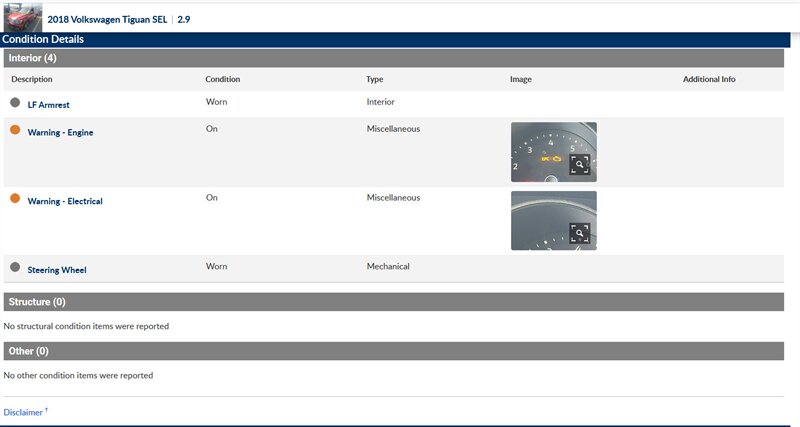The width and height of the screenshot is (800, 427).
Task: Sort by the Condition column header
Action: point(222,79)
